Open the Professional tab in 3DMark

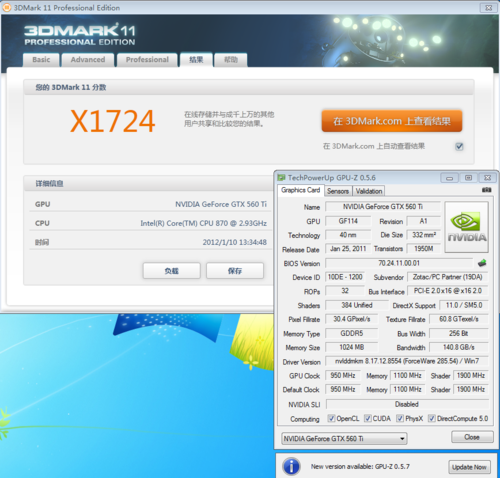(147, 60)
